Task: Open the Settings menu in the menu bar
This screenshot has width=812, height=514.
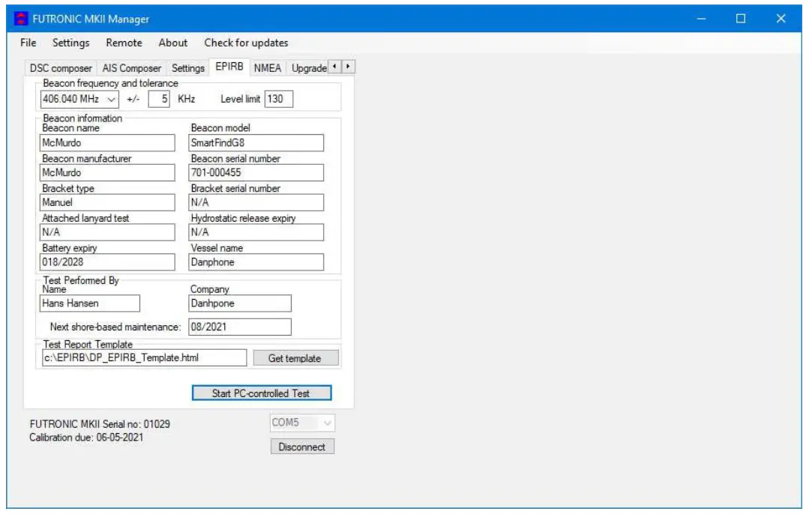Action: tap(71, 43)
